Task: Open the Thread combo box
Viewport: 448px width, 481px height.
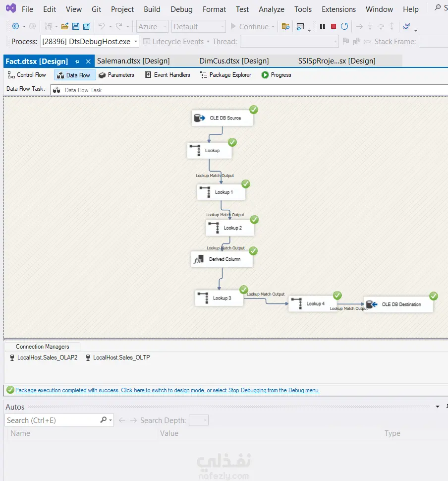Action: tap(289, 42)
